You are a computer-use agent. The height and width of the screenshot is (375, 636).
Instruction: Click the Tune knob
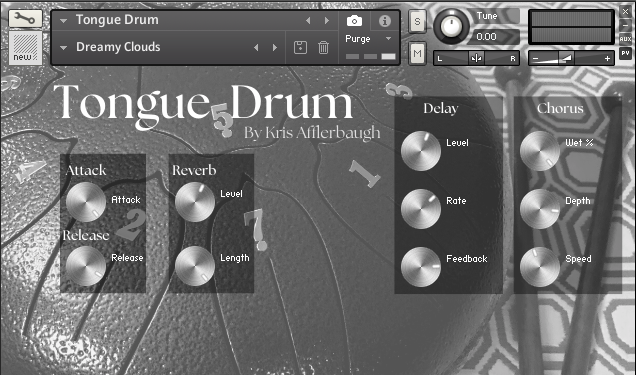451,26
